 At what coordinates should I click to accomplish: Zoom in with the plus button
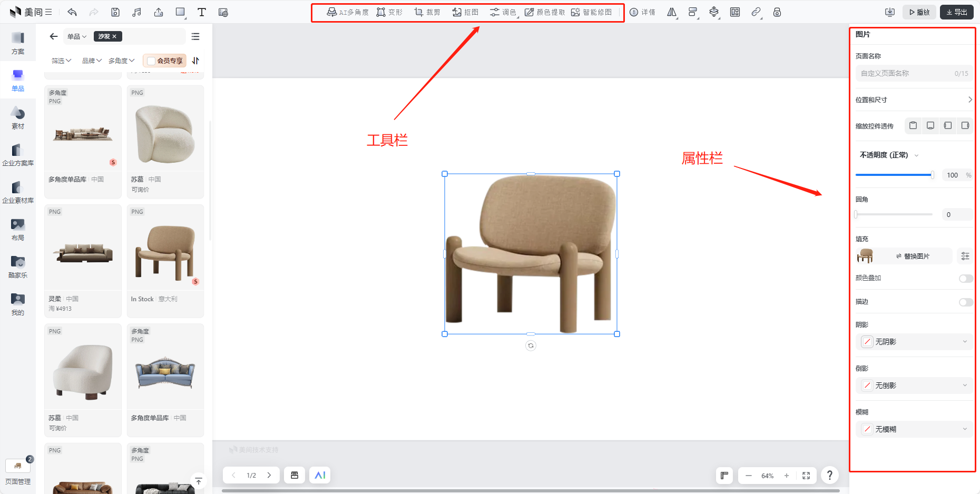tap(787, 476)
